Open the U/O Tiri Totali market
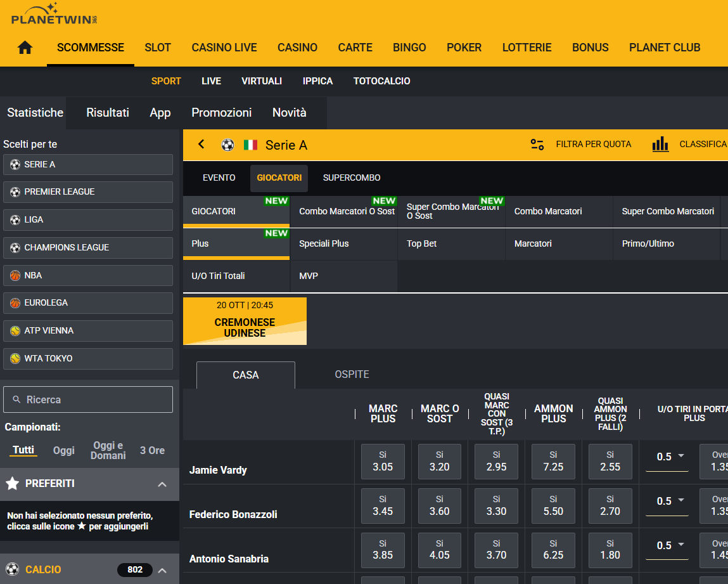Screen dimensions: 728x584 click(x=236, y=276)
